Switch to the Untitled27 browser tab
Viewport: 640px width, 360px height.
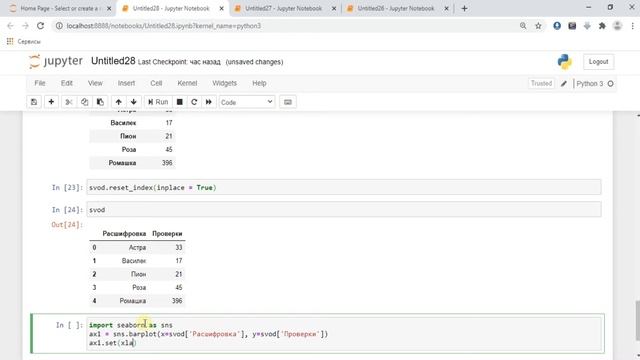coord(284,8)
